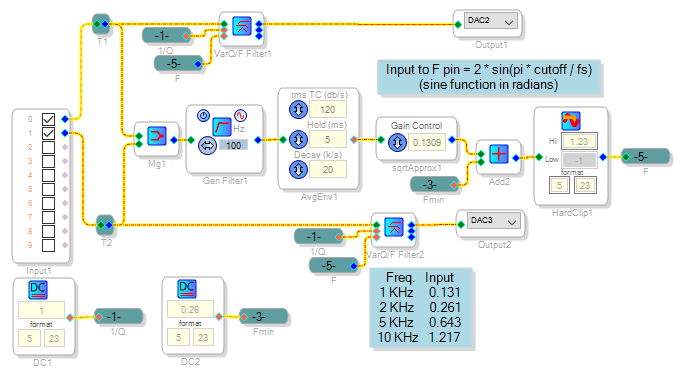Select the -1- terminal next to DC1
The height and width of the screenshot is (378, 688).
coord(118,316)
